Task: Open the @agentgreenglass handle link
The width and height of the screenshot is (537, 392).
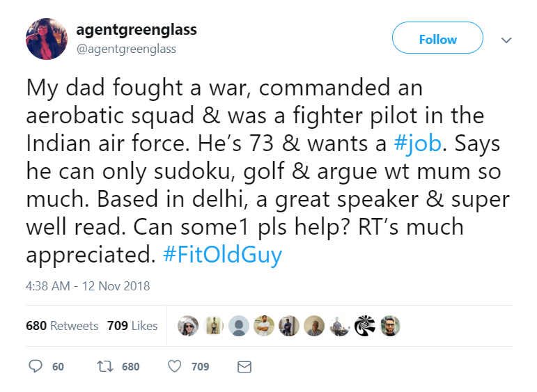Action: point(126,49)
